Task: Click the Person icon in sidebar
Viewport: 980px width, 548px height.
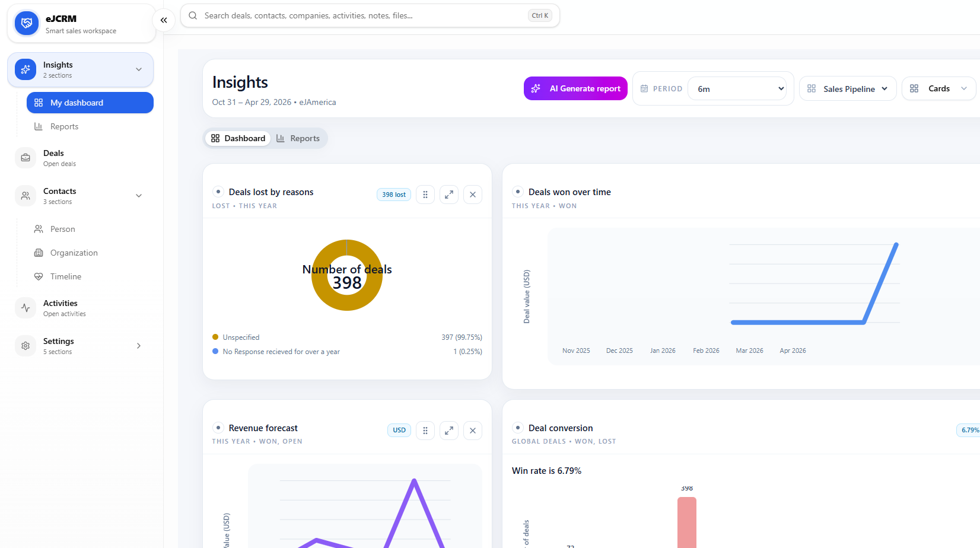Action: pyautogui.click(x=39, y=229)
